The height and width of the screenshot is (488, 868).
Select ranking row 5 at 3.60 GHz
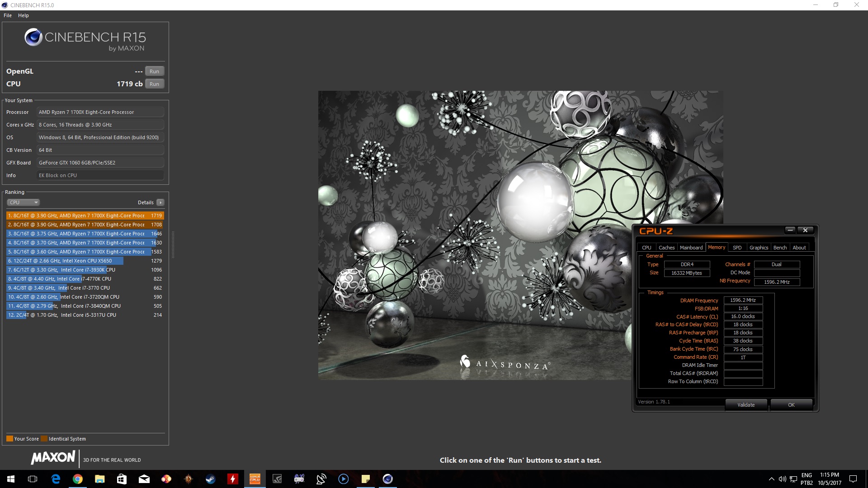[85, 252]
